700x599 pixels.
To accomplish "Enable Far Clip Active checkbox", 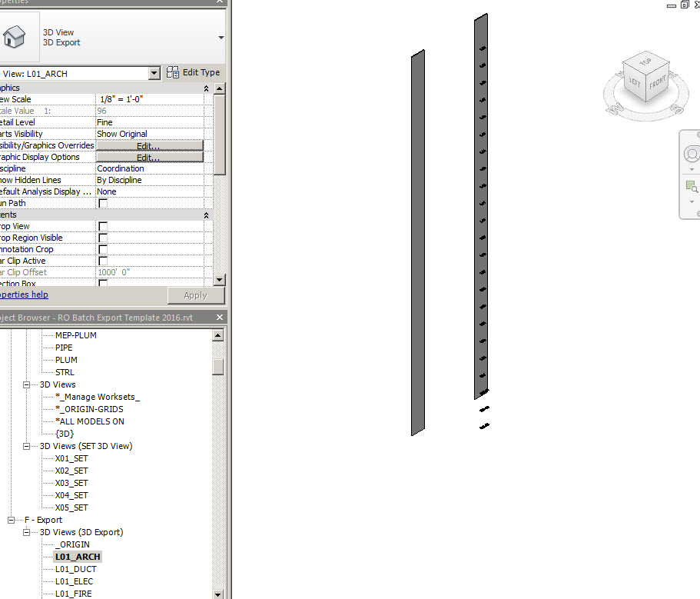I will coord(103,261).
